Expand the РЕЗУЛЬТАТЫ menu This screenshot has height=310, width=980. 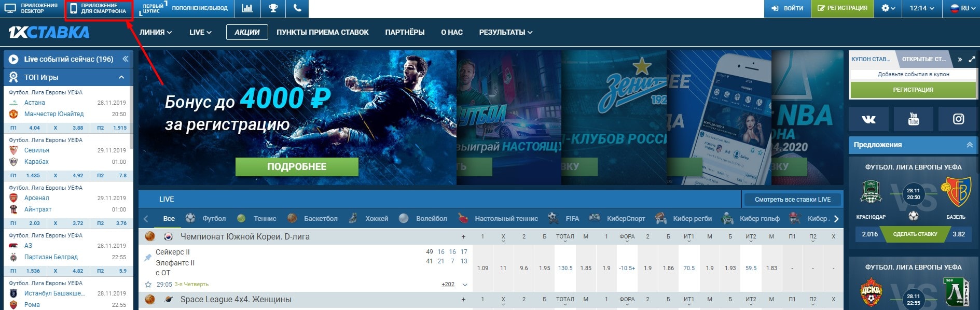click(506, 32)
